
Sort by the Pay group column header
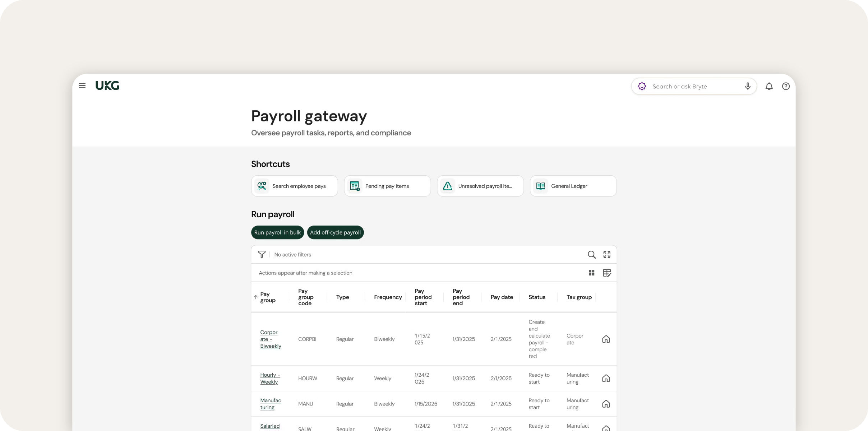pos(268,297)
